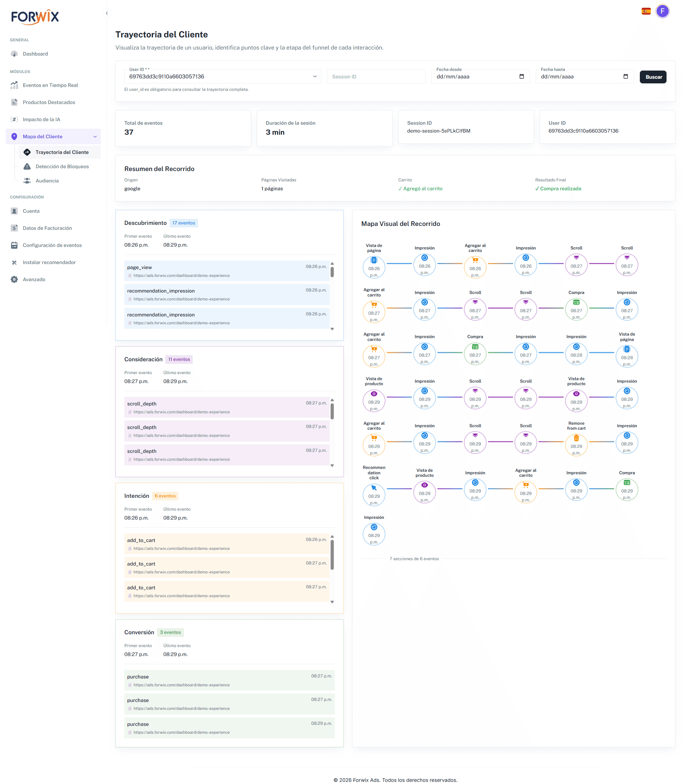Click the Forwix logo

(35, 17)
